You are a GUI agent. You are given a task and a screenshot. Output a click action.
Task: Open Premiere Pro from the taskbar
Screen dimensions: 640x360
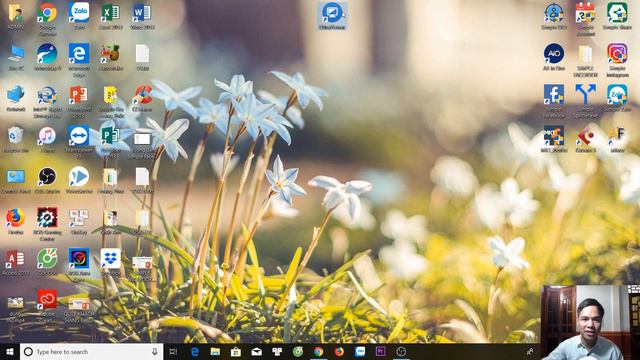(380, 351)
